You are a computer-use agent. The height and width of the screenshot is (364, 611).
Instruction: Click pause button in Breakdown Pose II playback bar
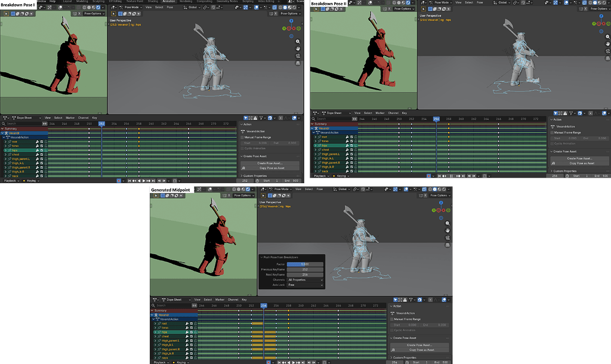pos(452,176)
